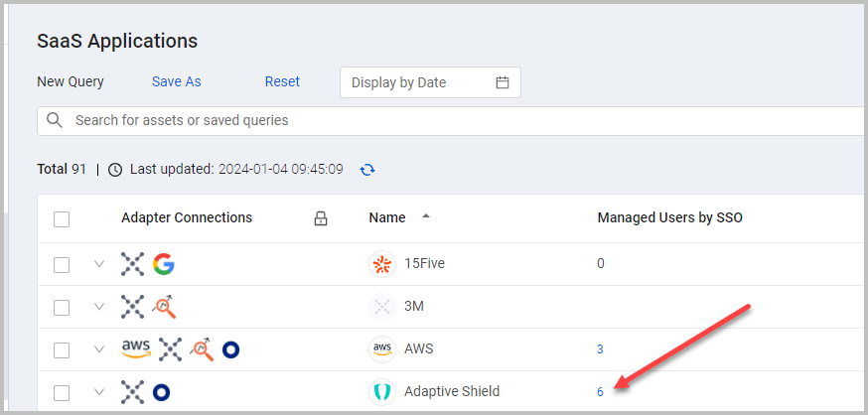Expand the AWS row chevron
The height and width of the screenshot is (415, 868).
[99, 349]
